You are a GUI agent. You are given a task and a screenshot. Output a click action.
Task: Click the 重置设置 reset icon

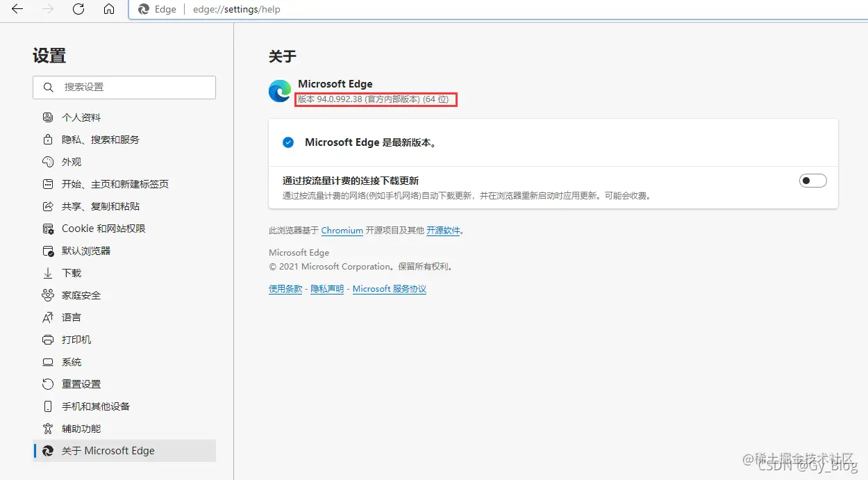[48, 384]
